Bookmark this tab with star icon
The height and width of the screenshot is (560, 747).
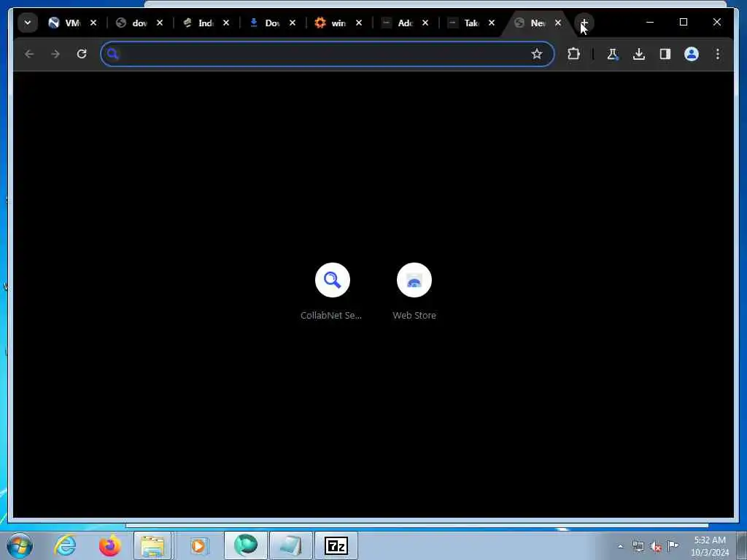tap(537, 54)
